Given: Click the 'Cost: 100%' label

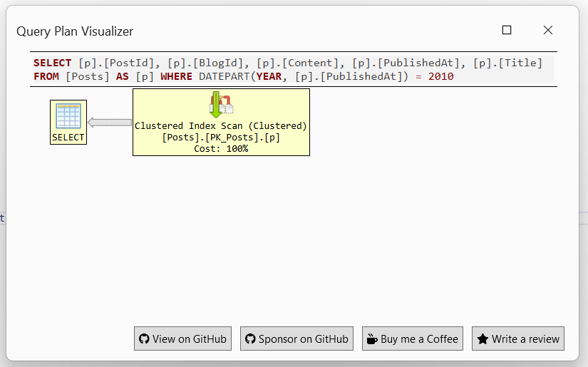Looking at the screenshot, I should coord(221,149).
